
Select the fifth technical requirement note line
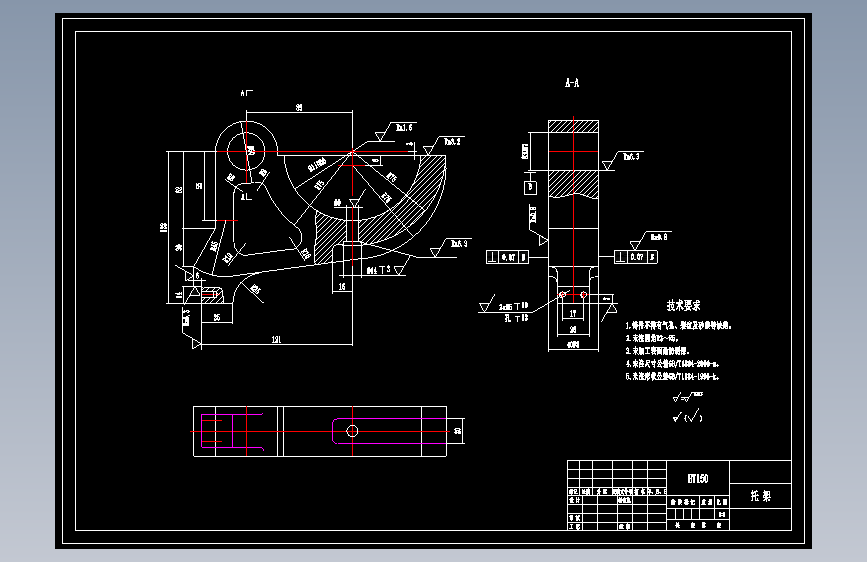click(x=672, y=377)
